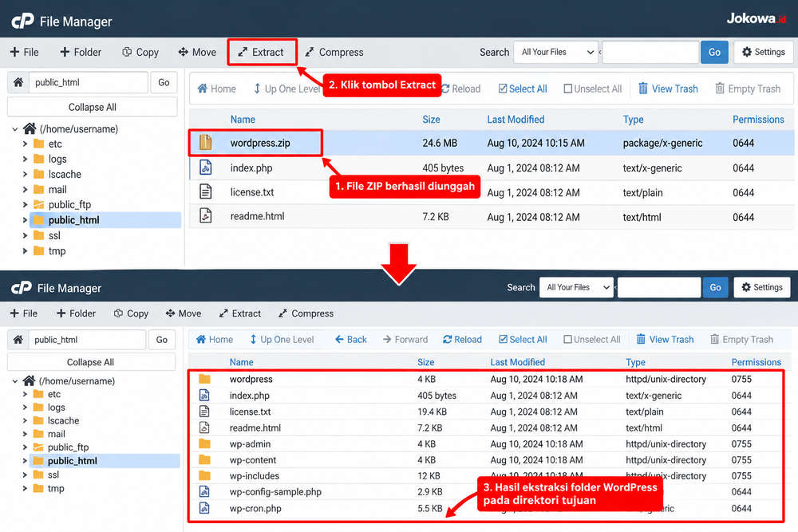Sort the top list by Last Modified column
Viewport: 798px width, 532px height.
coord(516,120)
